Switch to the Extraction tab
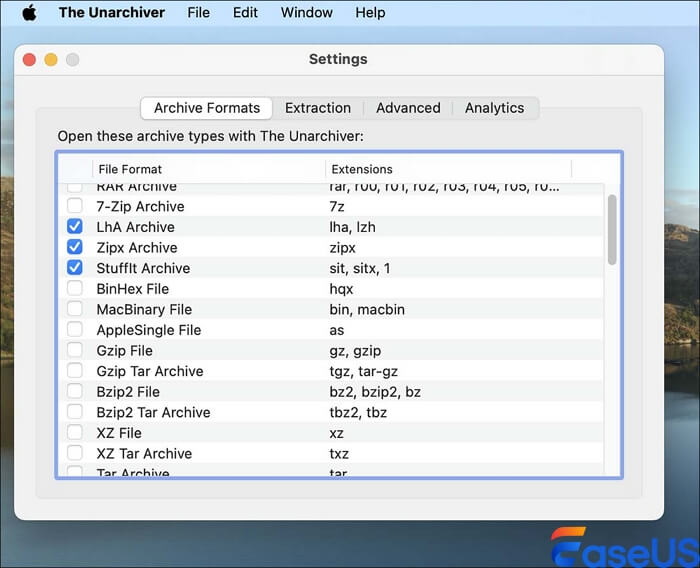 pyautogui.click(x=317, y=108)
